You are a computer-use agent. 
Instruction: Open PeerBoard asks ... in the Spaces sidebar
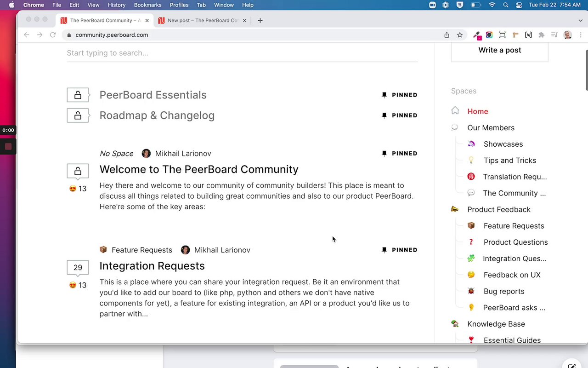coord(514,308)
